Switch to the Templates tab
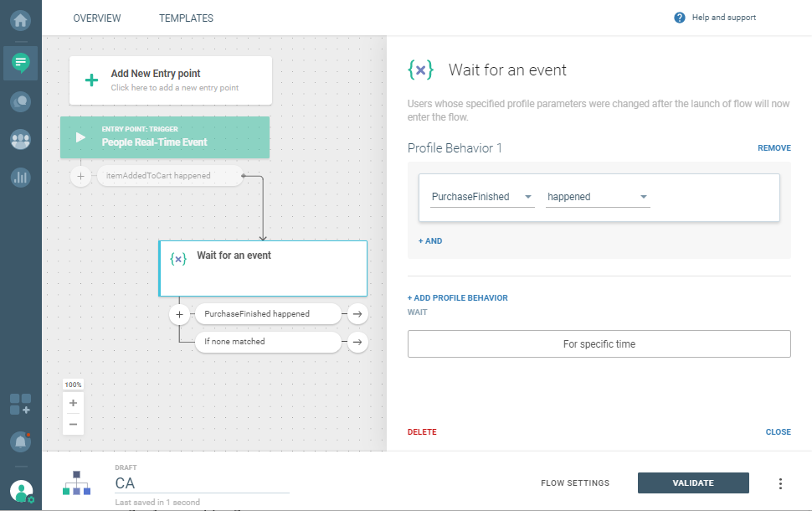 (x=186, y=18)
